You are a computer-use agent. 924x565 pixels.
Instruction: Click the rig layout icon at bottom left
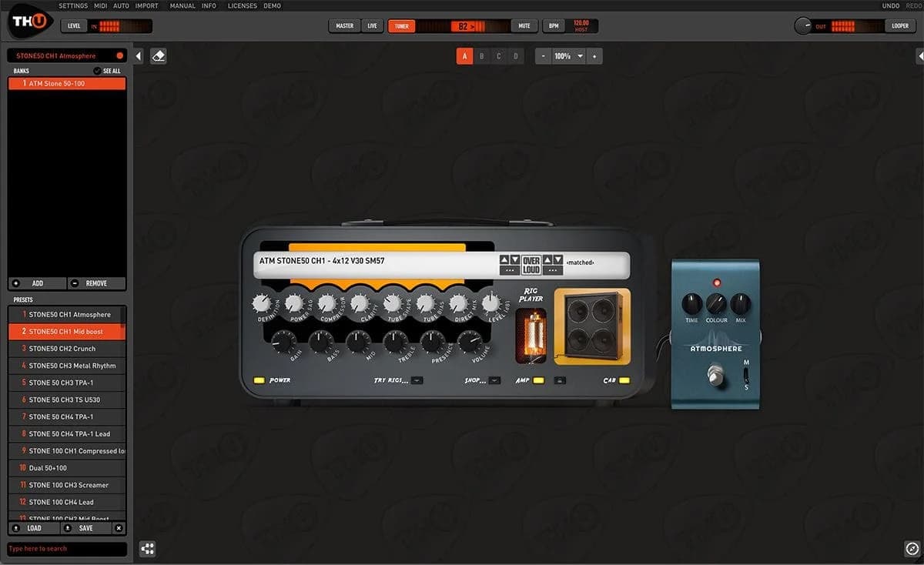click(148, 548)
